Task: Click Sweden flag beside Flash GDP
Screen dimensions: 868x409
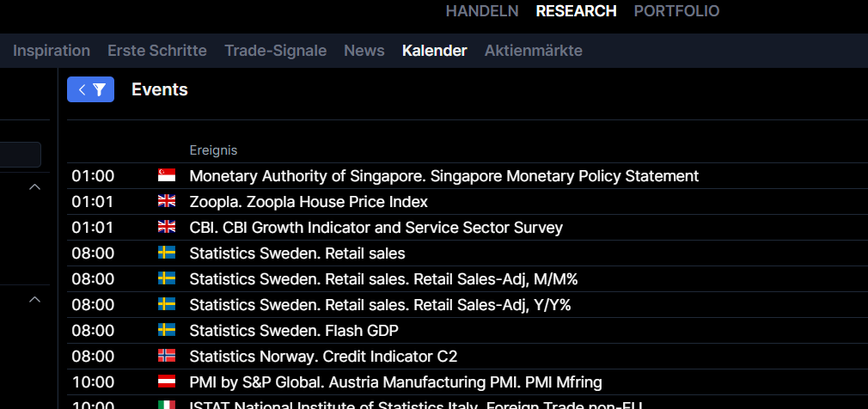Action: click(167, 331)
